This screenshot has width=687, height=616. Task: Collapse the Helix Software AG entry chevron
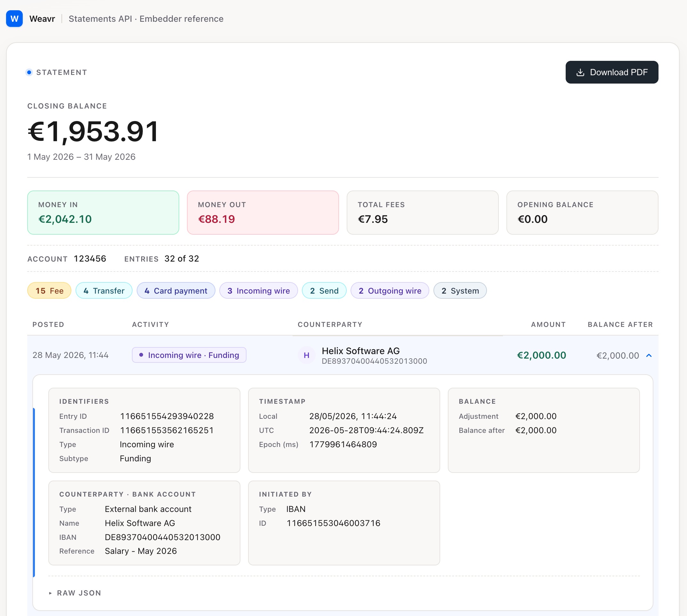pos(648,355)
